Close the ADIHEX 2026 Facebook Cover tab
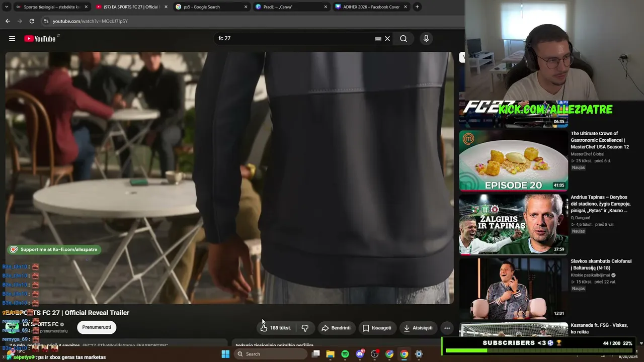 [x=406, y=7]
